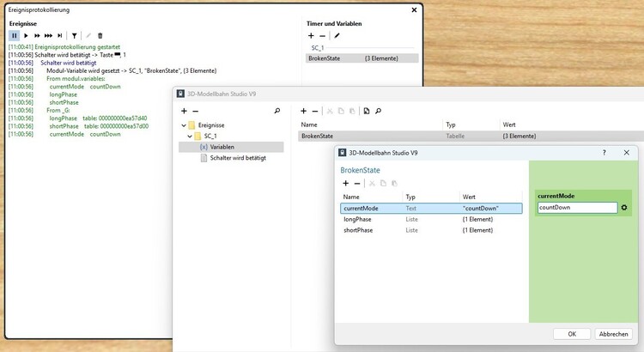Click copy icon in BrokenState dialog
644x352 pixels.
point(383,183)
